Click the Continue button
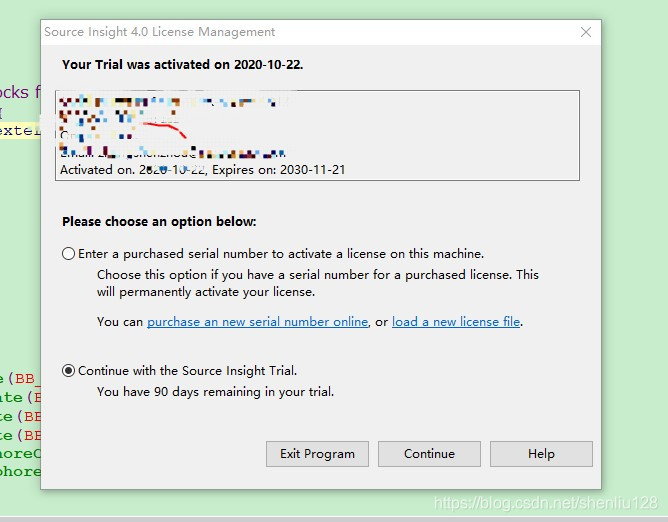The height and width of the screenshot is (522, 668). pyautogui.click(x=429, y=454)
